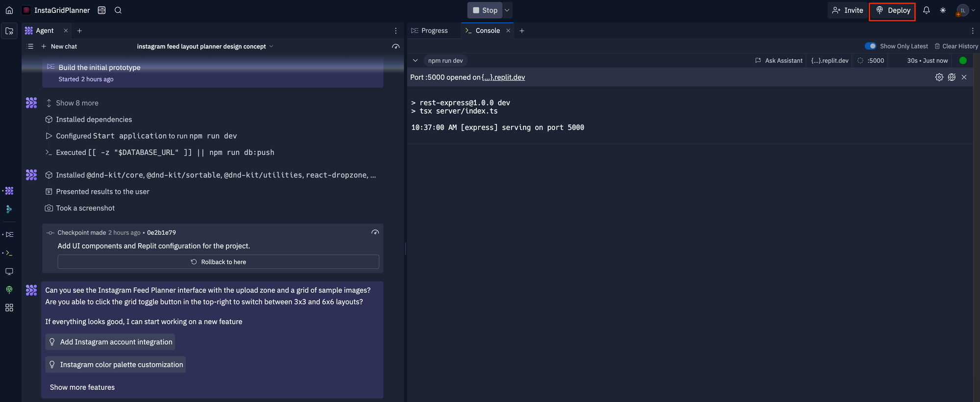This screenshot has width=980, height=402.
Task: Open the Configured Start application step
Action: pos(141,136)
